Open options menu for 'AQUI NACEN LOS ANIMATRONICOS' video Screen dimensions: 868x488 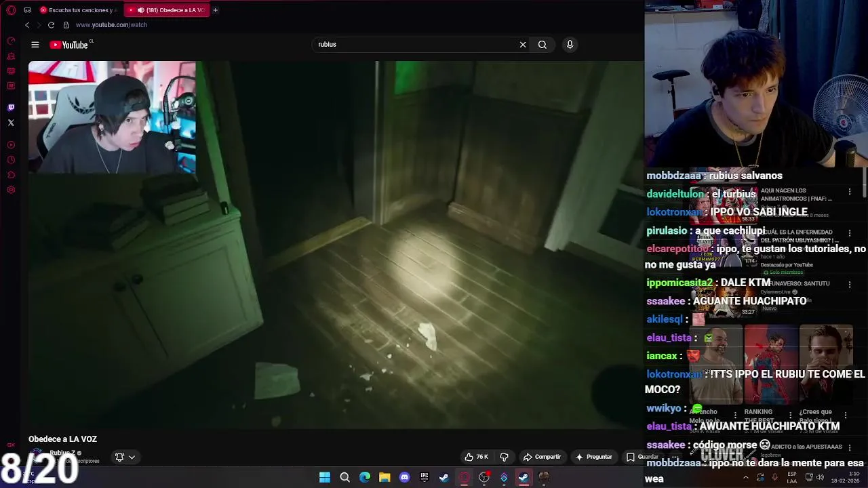pos(849,192)
